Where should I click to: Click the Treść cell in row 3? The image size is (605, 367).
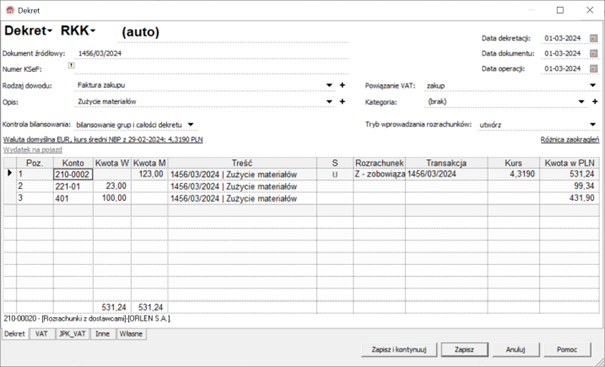[242, 198]
